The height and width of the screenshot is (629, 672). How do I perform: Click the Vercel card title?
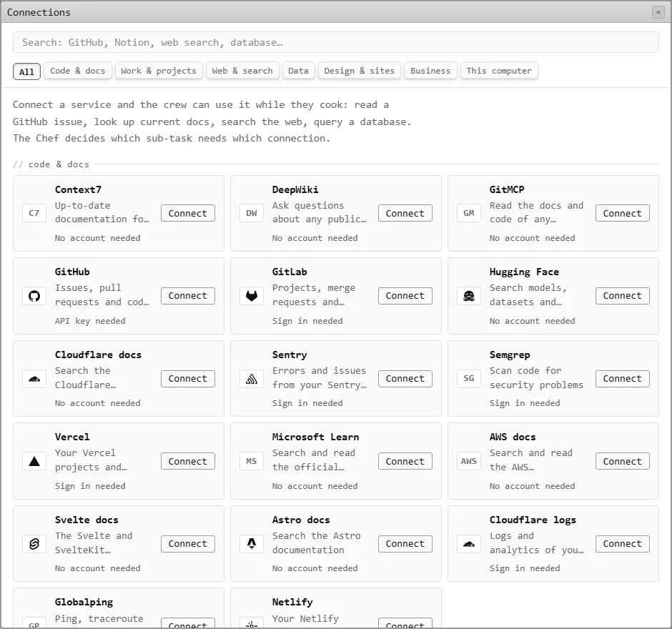coord(72,437)
